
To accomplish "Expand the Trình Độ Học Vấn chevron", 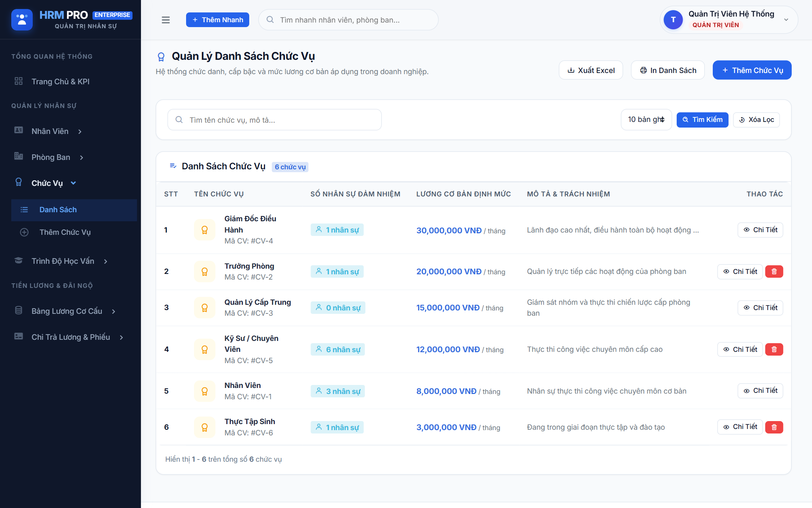I will click(x=106, y=262).
